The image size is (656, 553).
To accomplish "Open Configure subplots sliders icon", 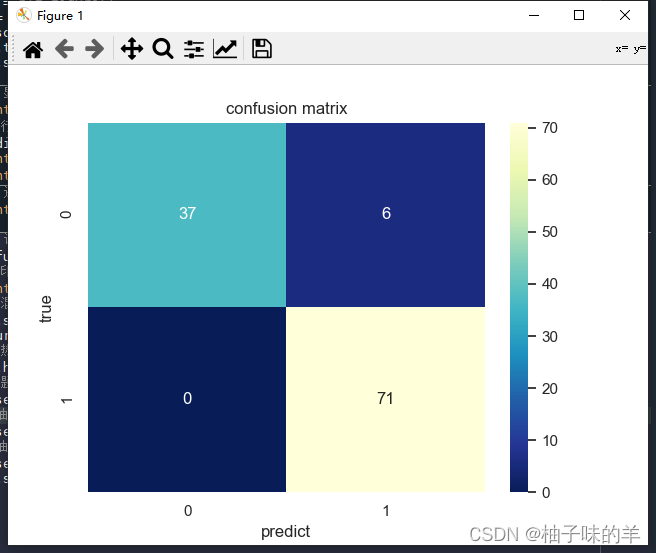I will pyautogui.click(x=194, y=49).
